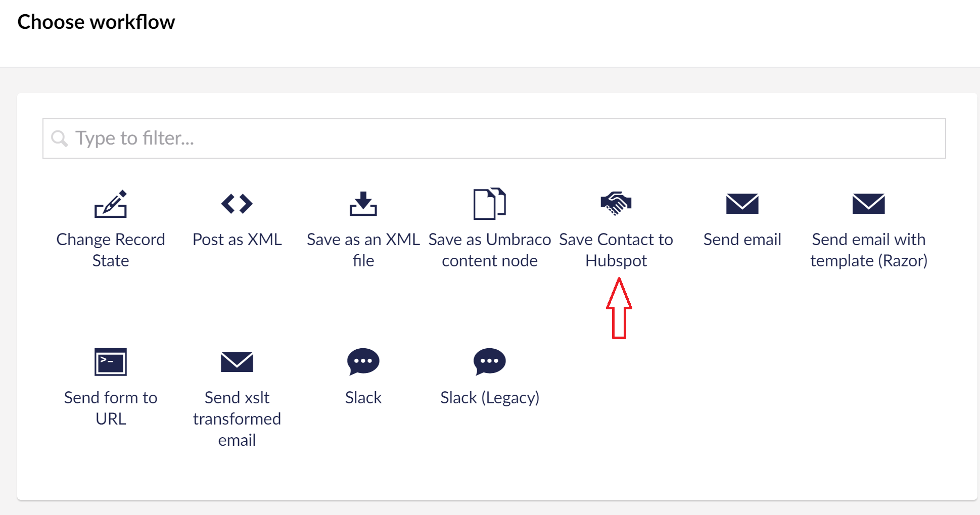Image resolution: width=980 pixels, height=515 pixels.
Task: Pick the Send email with template (Razor) workflow
Action: (868, 205)
